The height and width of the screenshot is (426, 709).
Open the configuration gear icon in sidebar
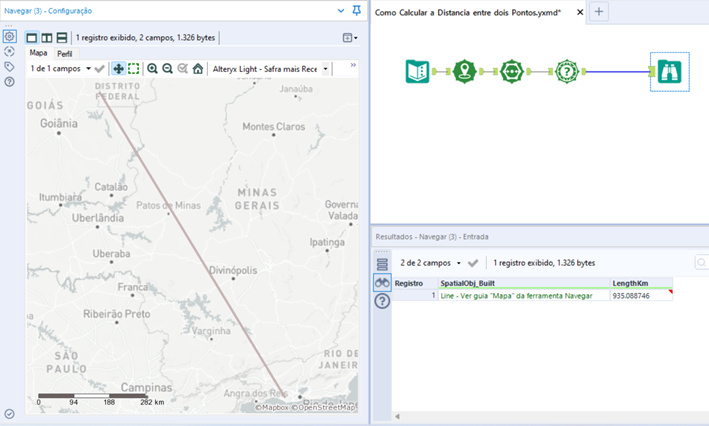[9, 36]
